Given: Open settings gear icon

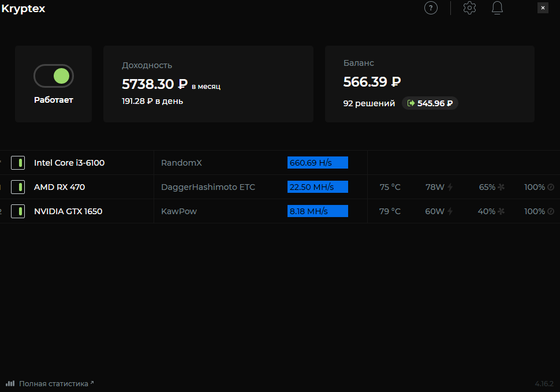Looking at the screenshot, I should [469, 8].
